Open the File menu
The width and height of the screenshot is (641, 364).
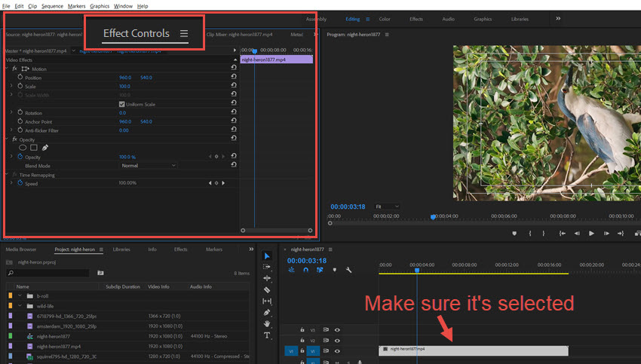pyautogui.click(x=6, y=6)
